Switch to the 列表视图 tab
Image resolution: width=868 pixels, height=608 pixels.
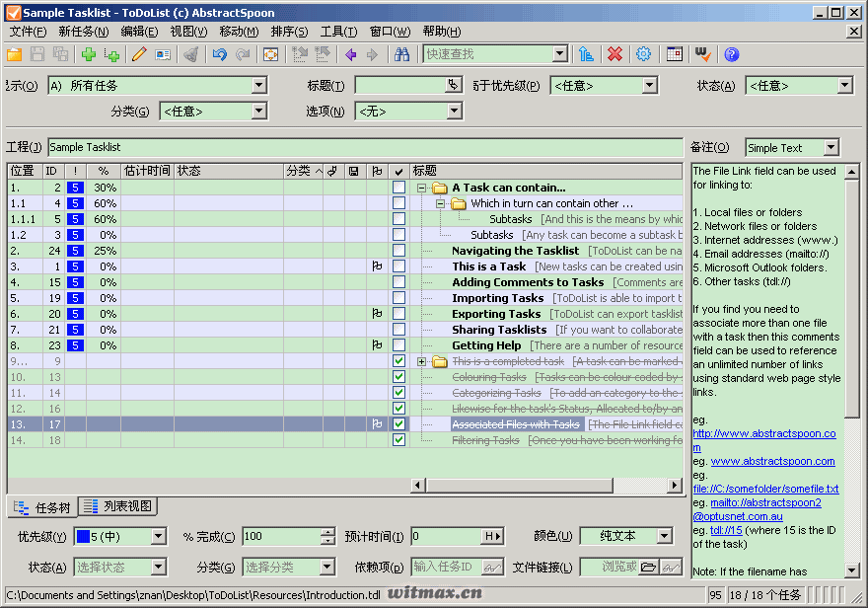[118, 506]
